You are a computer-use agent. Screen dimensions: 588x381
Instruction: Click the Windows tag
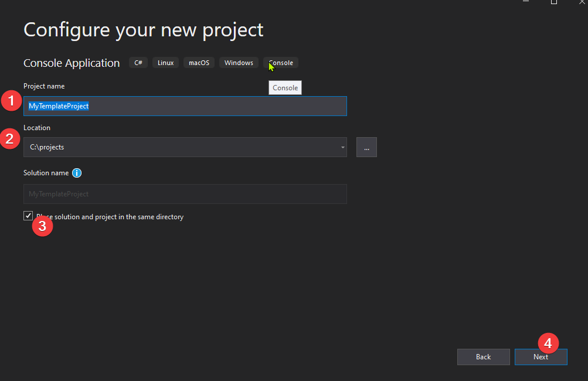click(x=239, y=63)
